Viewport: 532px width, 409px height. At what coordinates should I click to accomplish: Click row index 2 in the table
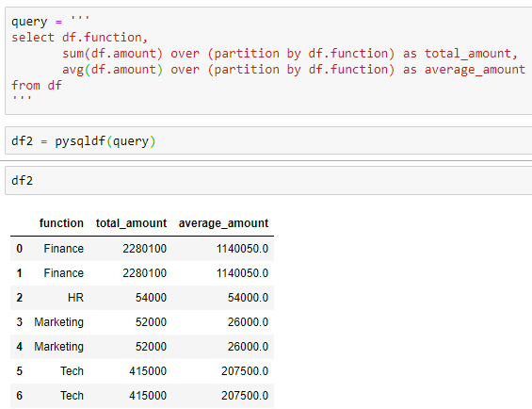(20, 298)
